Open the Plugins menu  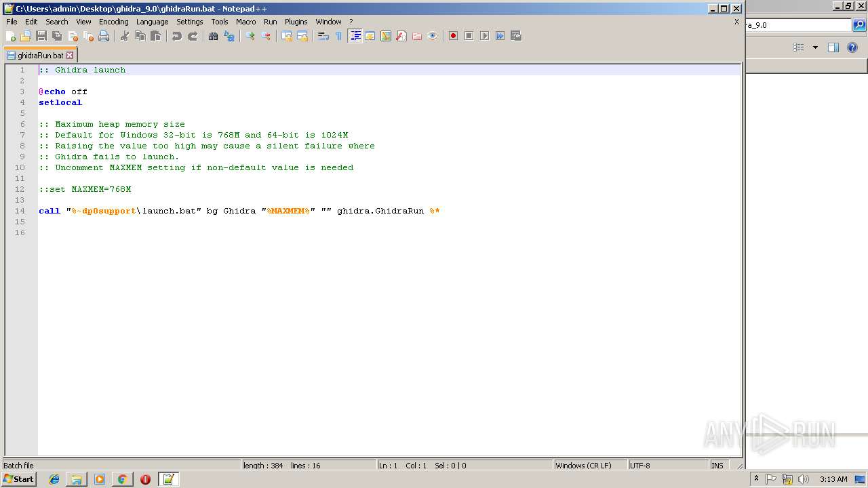[296, 22]
